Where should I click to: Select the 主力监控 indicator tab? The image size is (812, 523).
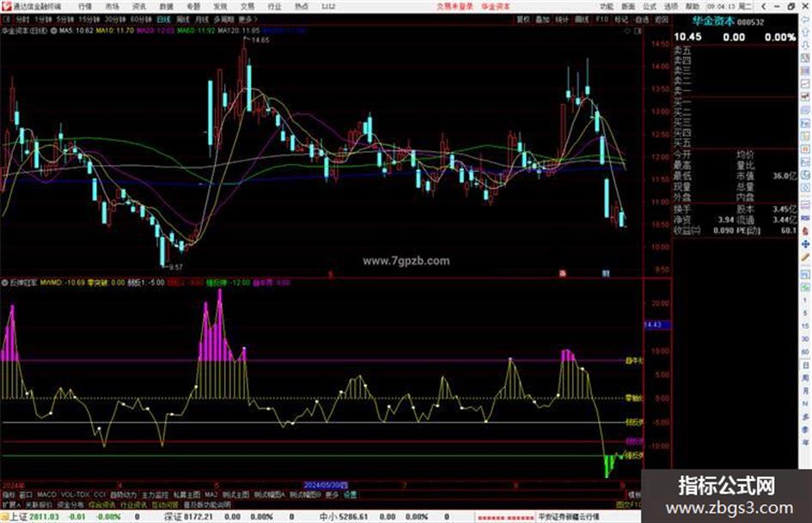(x=155, y=495)
